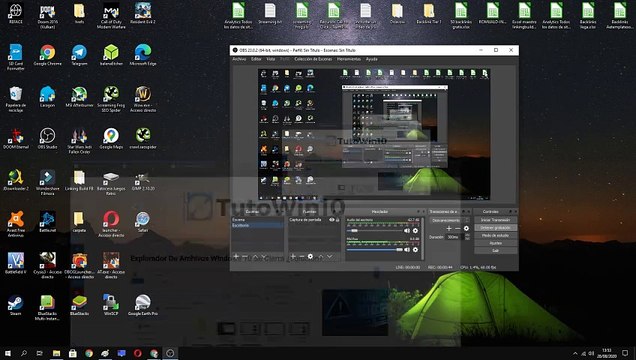Open Safari desktop icon
The image size is (636, 360).
tap(143, 222)
